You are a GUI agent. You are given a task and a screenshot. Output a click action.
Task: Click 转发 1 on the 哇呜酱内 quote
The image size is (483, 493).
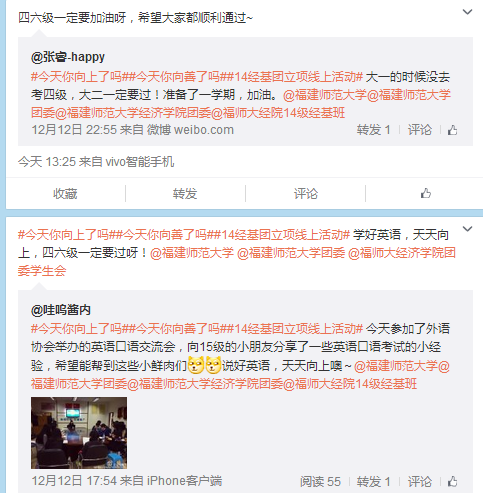pos(374,482)
